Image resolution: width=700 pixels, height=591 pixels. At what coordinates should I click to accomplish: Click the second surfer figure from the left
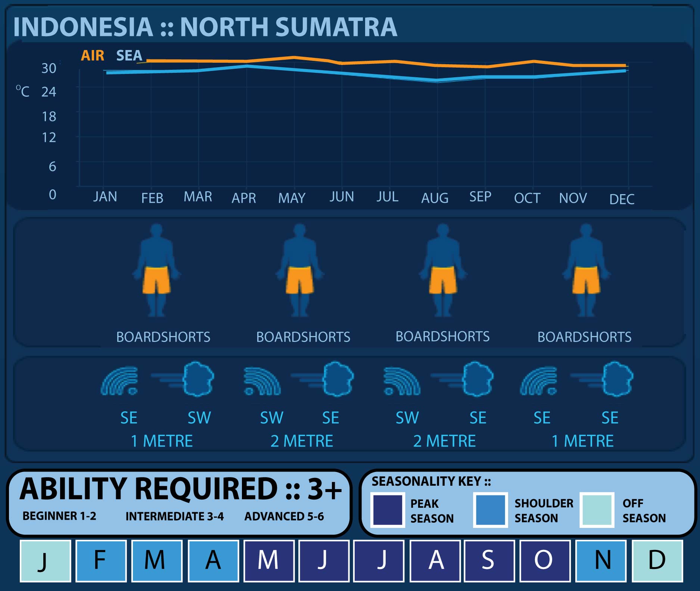300,271
